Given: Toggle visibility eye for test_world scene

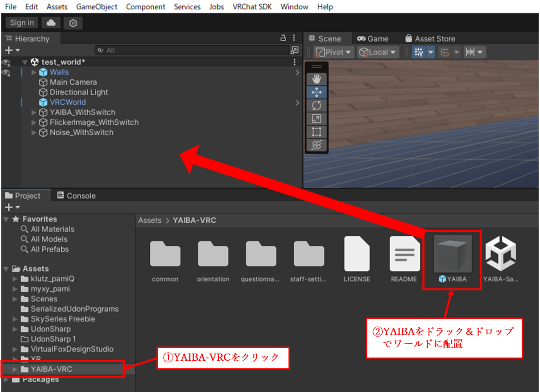Looking at the screenshot, I should [x=6, y=63].
